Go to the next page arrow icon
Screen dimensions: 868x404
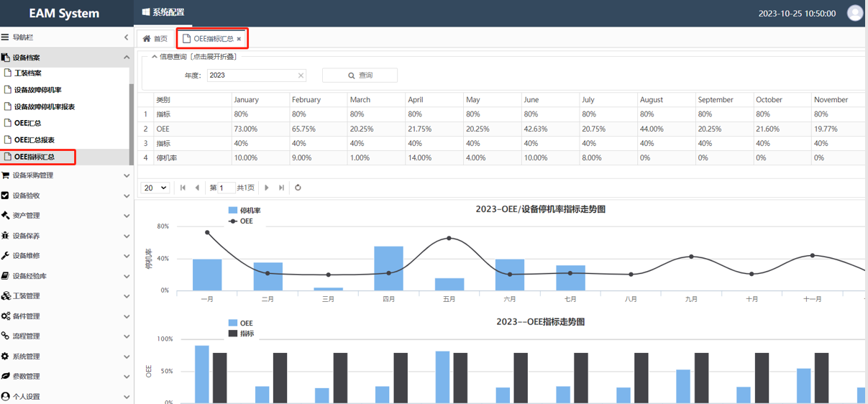click(x=267, y=188)
